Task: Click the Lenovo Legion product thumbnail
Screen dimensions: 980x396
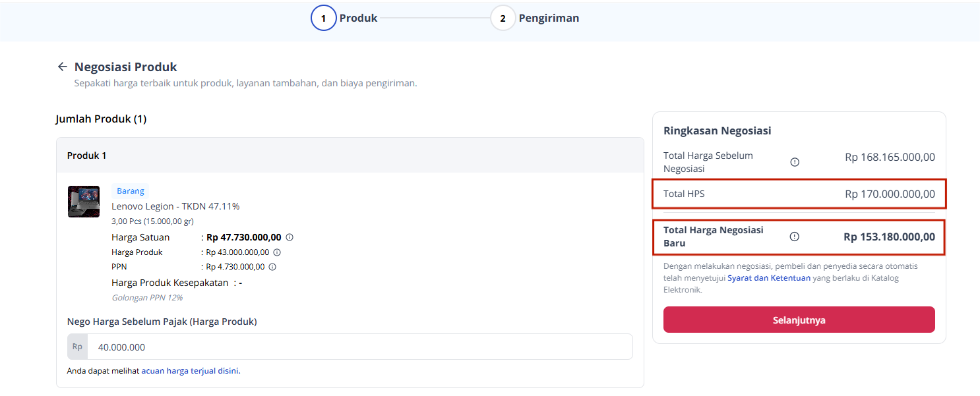Action: [84, 202]
